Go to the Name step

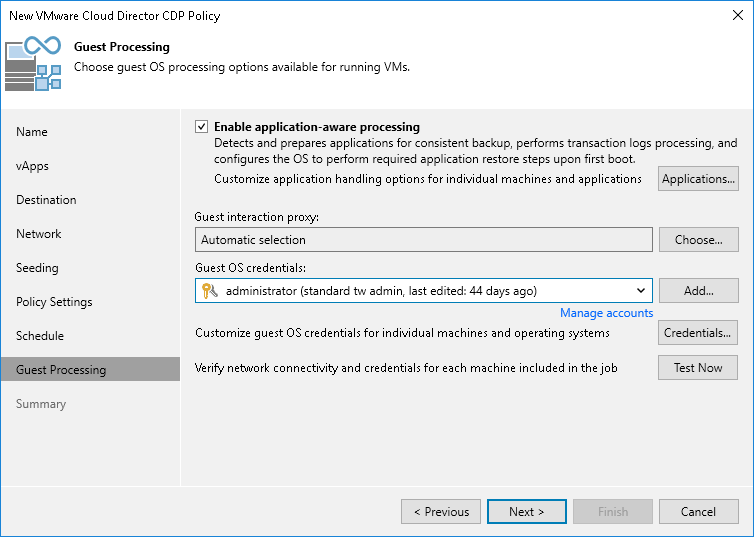pos(32,132)
